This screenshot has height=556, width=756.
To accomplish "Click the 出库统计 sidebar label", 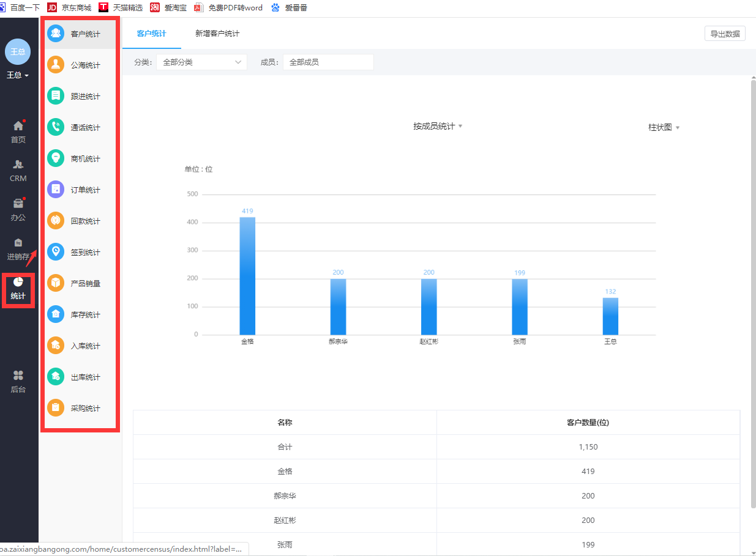I will [x=86, y=377].
